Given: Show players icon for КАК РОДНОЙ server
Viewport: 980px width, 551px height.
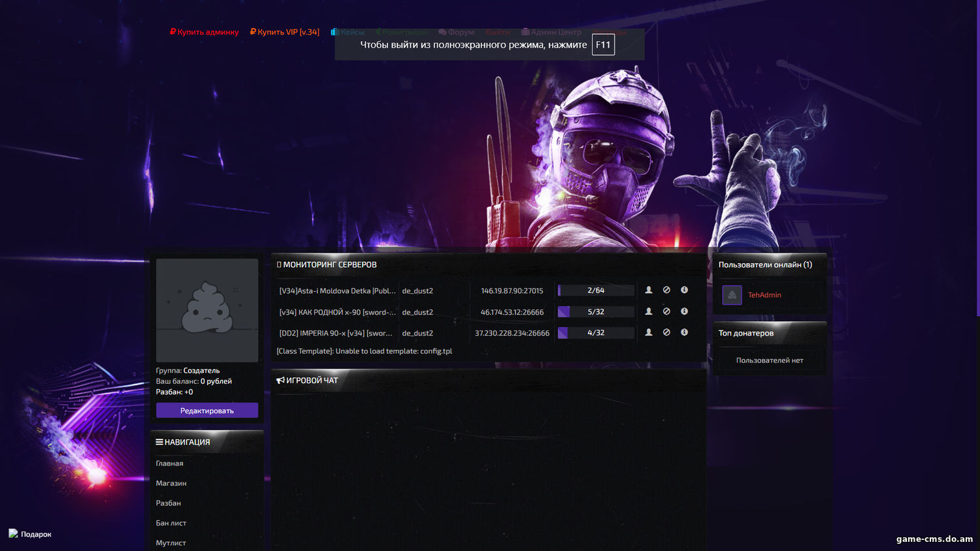Looking at the screenshot, I should [x=649, y=311].
